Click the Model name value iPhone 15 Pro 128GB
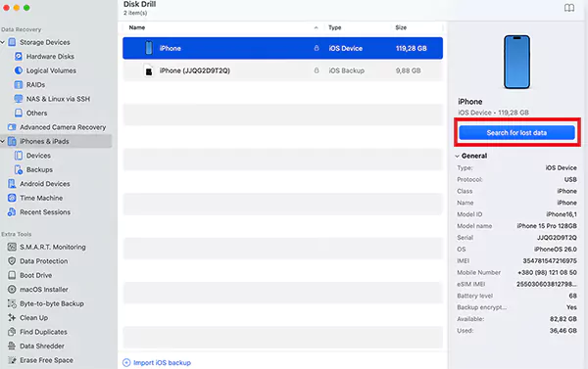 pyautogui.click(x=547, y=226)
